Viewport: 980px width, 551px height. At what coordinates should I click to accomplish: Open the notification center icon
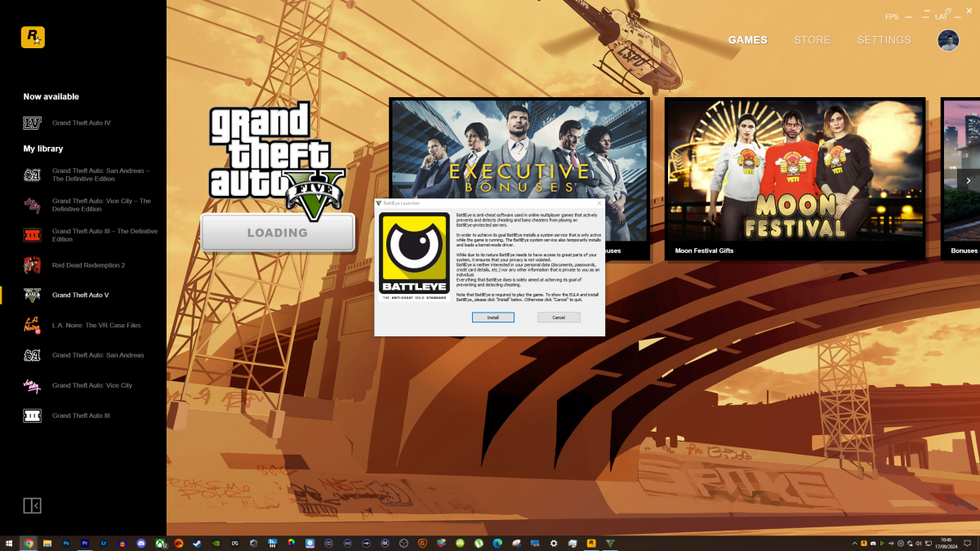[x=967, y=543]
